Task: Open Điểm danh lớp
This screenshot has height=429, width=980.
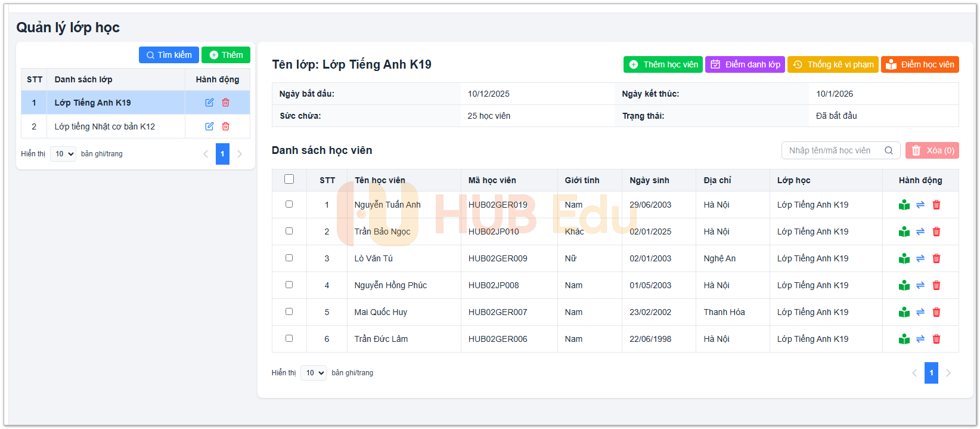Action: (x=745, y=64)
